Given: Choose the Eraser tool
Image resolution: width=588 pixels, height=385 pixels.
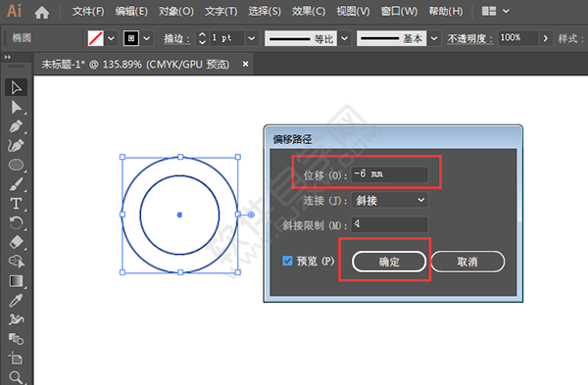Looking at the screenshot, I should click(16, 243).
